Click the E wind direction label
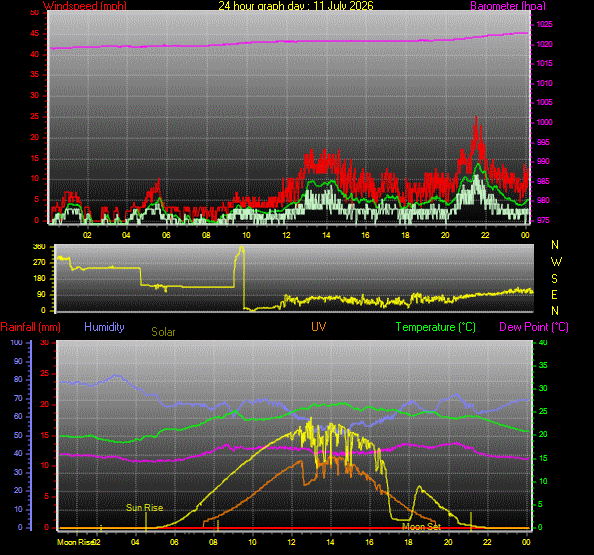Screen dimensions: 594x555 (x=555, y=295)
